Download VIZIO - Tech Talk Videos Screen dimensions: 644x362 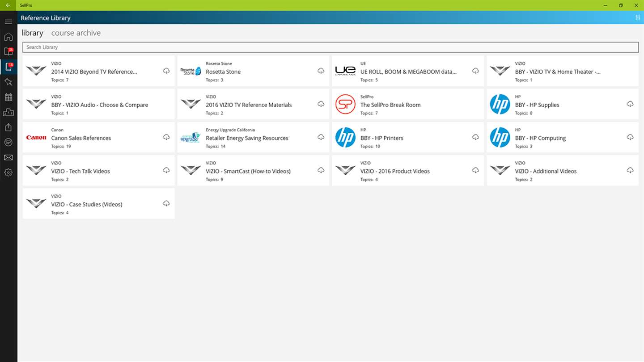click(166, 170)
